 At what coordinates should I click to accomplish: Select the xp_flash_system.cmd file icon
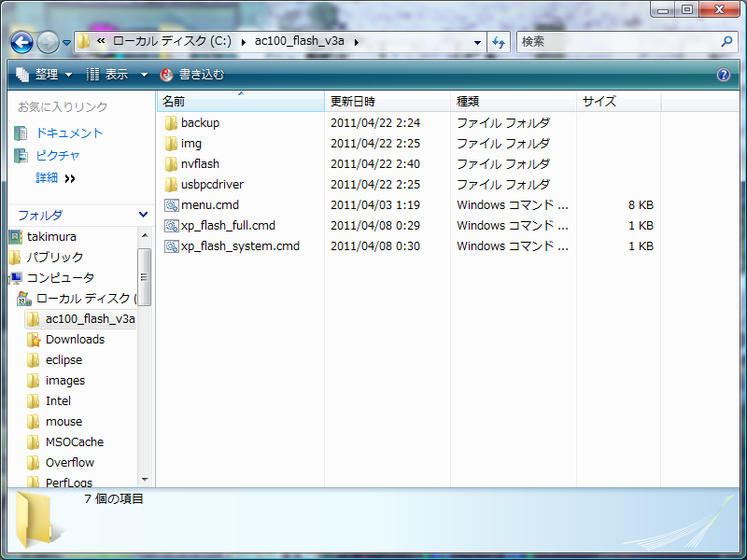coord(172,246)
